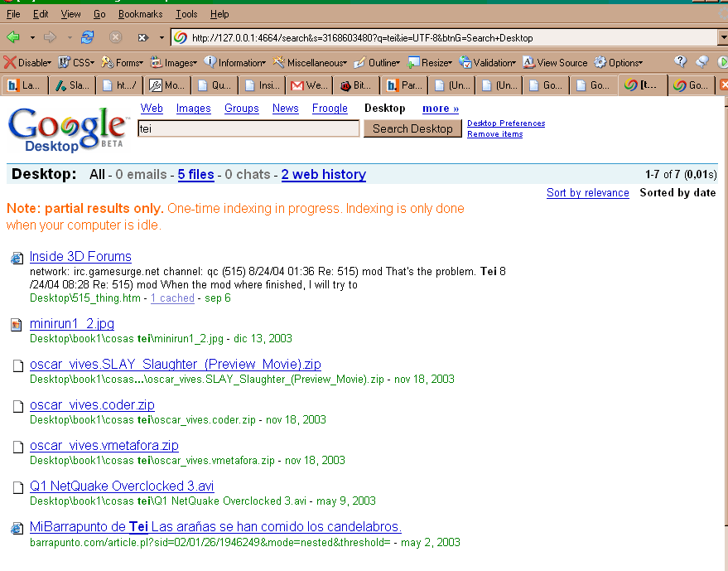The image size is (728, 571).
Task: Click the "Sorted by date" text
Action: [677, 193]
